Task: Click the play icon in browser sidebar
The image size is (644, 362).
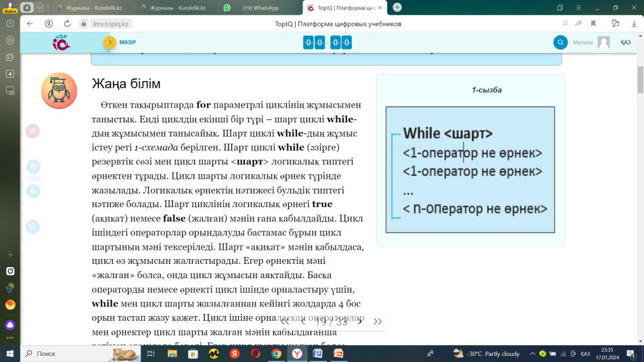Action: pos(10,41)
